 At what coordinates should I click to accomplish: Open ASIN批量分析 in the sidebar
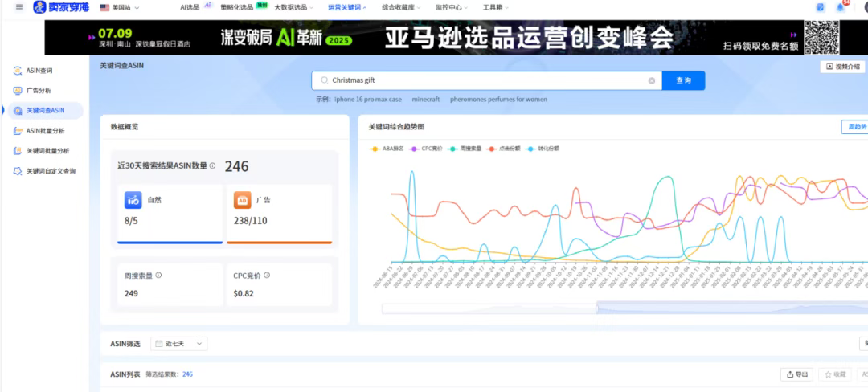click(45, 131)
